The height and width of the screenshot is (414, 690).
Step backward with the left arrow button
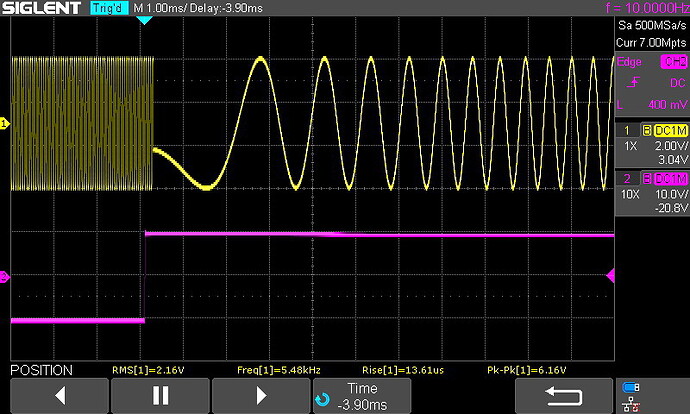coord(58,395)
